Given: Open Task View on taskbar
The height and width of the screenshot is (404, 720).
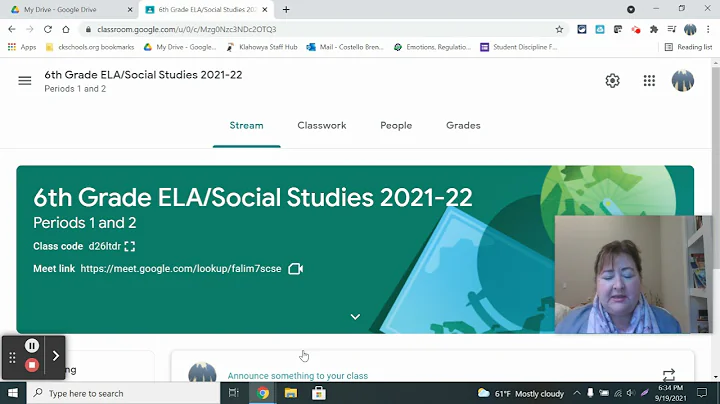Looking at the screenshot, I should (x=234, y=393).
